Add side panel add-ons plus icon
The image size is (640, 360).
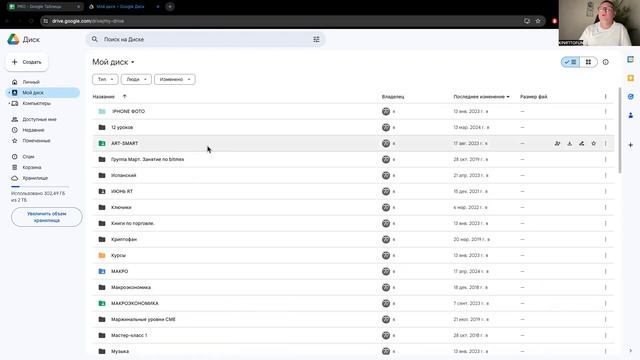click(x=631, y=145)
